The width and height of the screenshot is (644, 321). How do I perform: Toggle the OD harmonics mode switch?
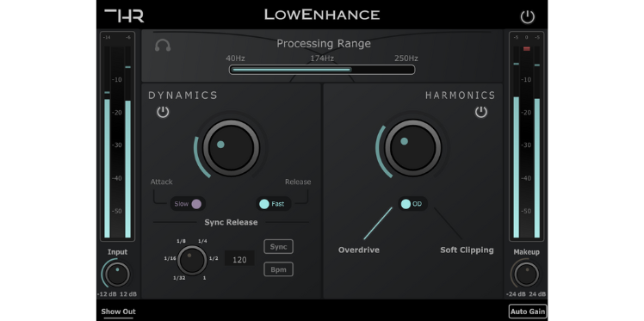point(412,204)
